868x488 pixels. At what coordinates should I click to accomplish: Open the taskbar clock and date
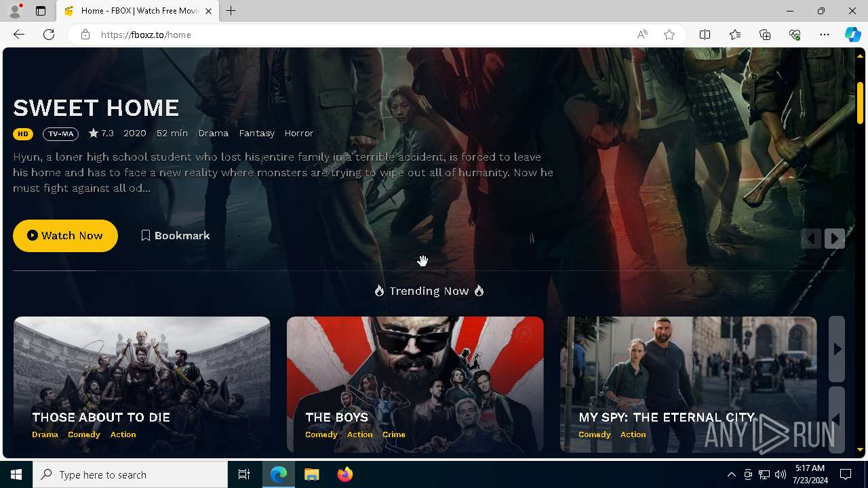click(x=810, y=474)
